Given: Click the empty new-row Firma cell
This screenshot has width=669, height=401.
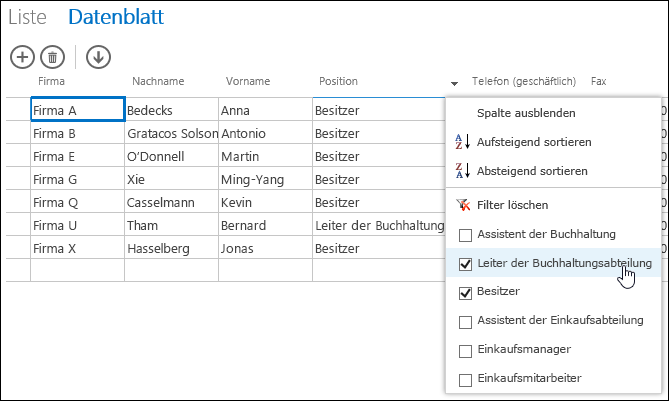Looking at the screenshot, I should pos(78,270).
